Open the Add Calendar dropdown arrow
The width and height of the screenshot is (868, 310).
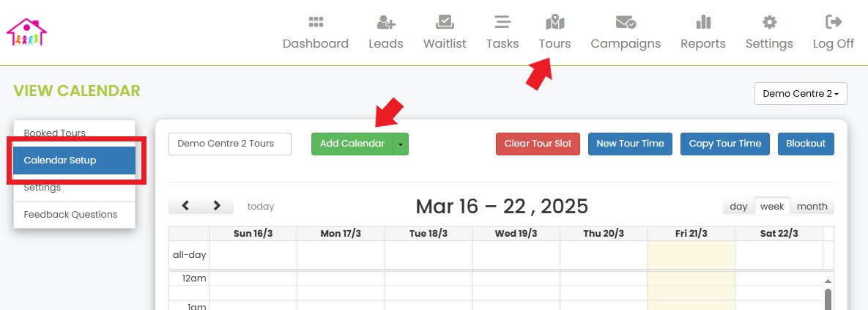point(401,144)
